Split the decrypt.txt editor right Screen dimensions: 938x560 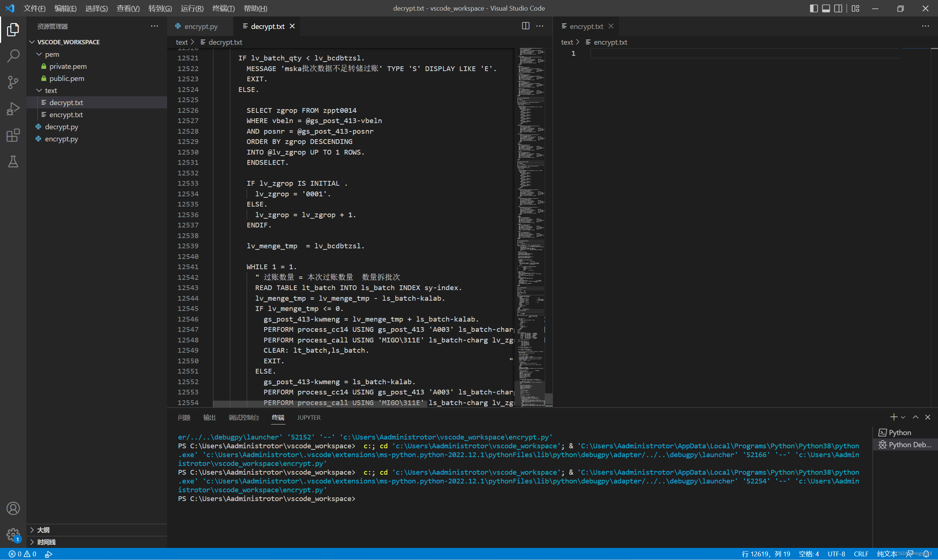point(525,26)
